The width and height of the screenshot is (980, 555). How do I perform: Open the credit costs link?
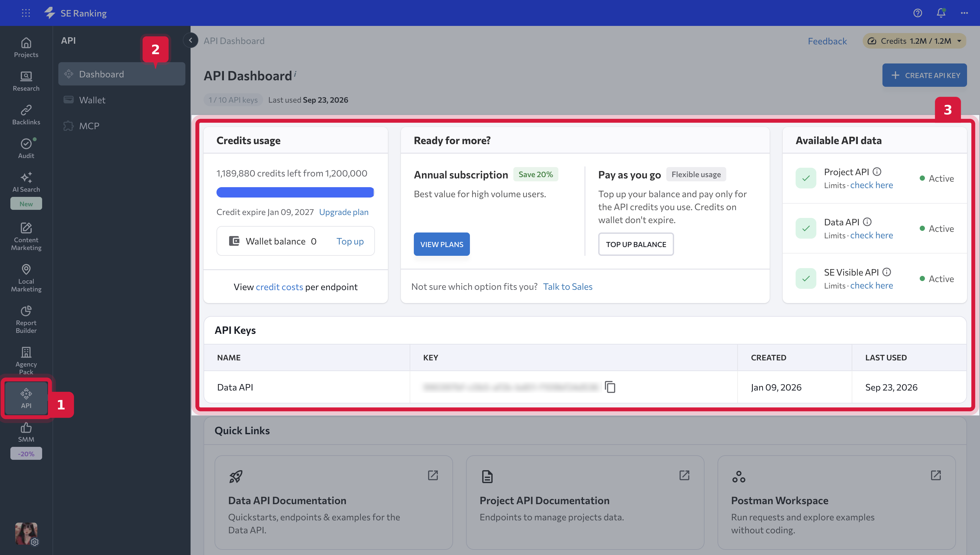point(279,287)
